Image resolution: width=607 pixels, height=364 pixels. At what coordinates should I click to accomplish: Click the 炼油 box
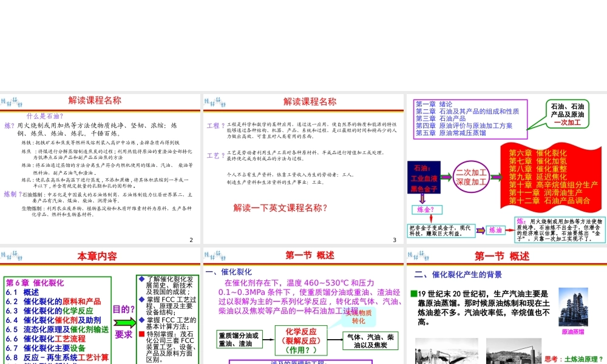coord(495,230)
